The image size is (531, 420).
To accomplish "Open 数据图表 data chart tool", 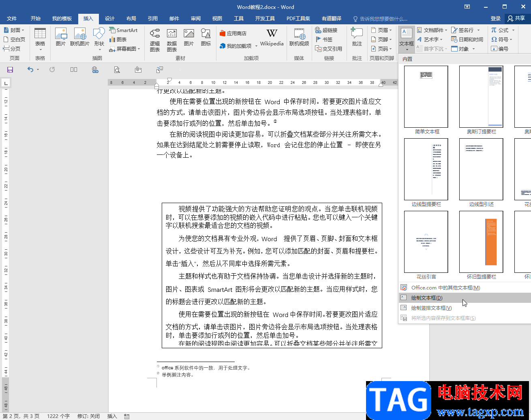I will click(x=172, y=40).
